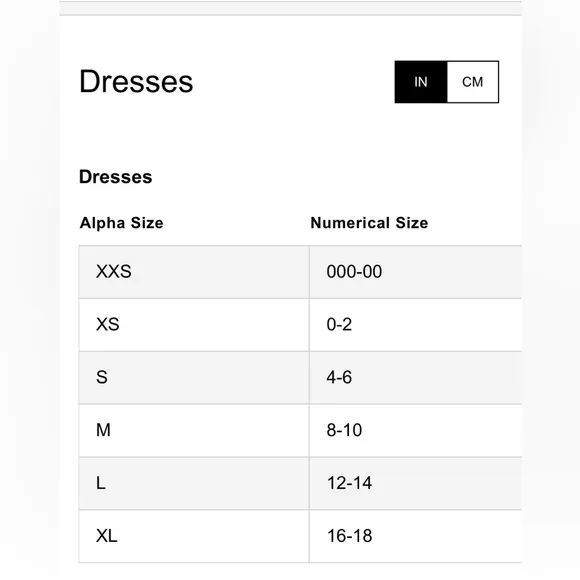The width and height of the screenshot is (580, 580).
Task: Select the L alpha size cell
Action: pyautogui.click(x=194, y=483)
